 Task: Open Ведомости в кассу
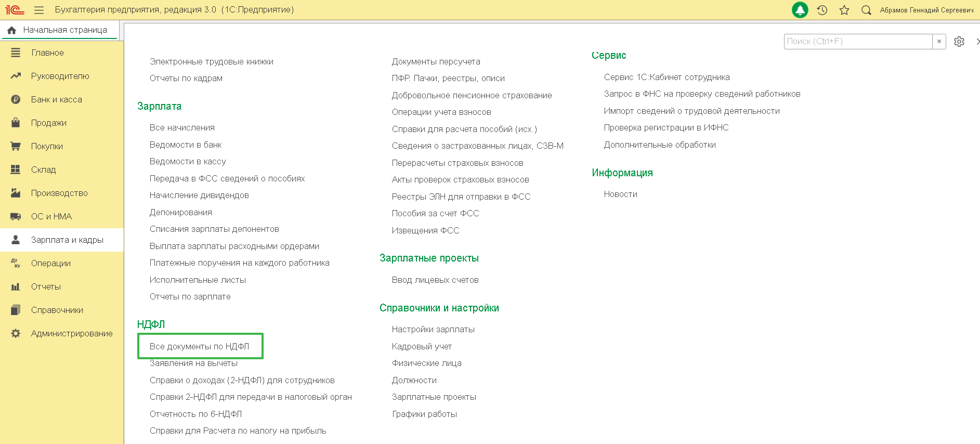tap(188, 161)
